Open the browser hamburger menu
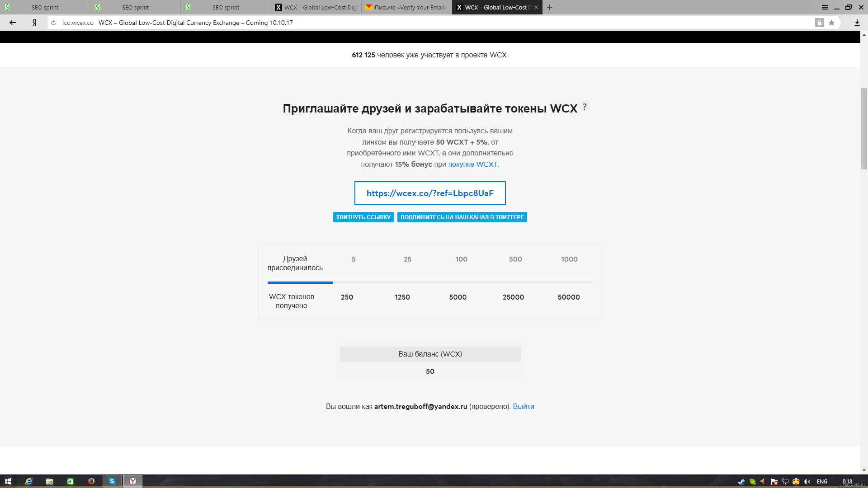This screenshot has height=488, width=868. [825, 7]
